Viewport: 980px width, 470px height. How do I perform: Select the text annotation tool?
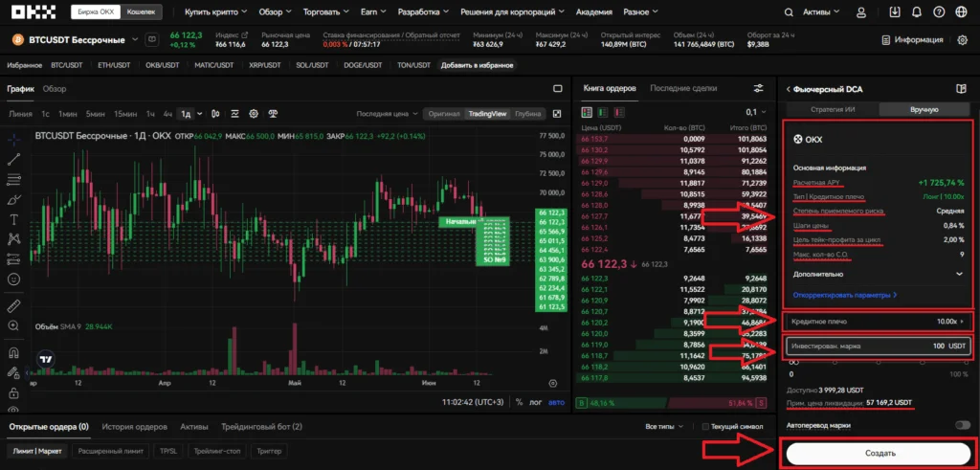click(13, 219)
